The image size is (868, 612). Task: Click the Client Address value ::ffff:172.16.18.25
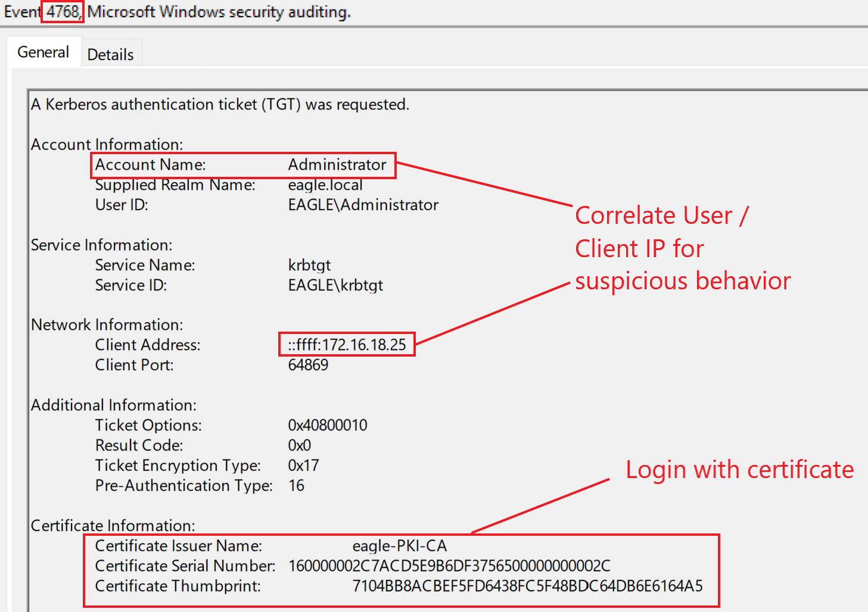[347, 345]
